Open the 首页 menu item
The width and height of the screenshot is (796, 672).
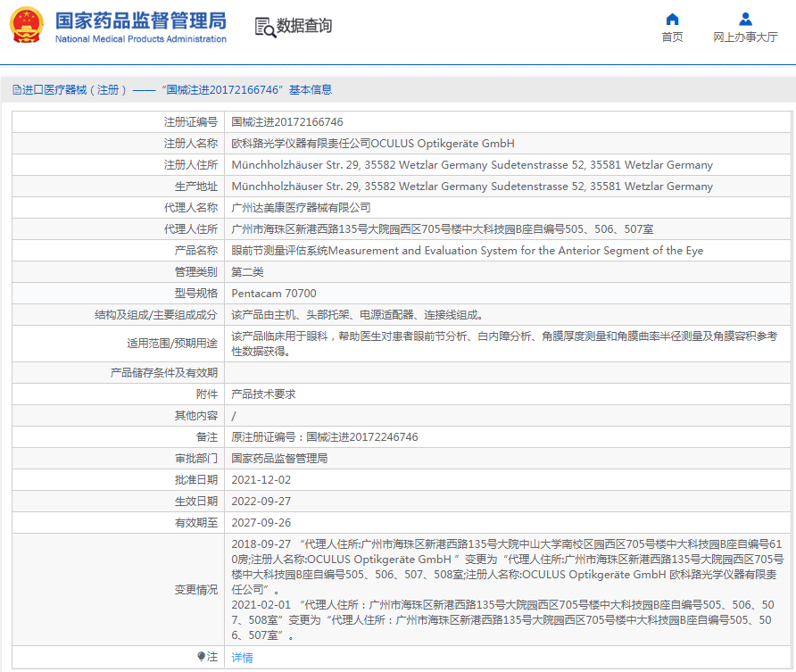click(x=672, y=37)
